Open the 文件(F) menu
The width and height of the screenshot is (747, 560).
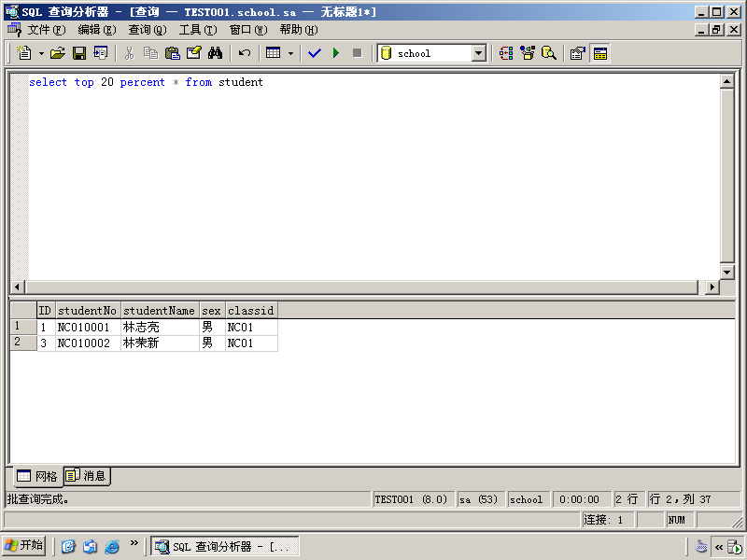pyautogui.click(x=46, y=30)
